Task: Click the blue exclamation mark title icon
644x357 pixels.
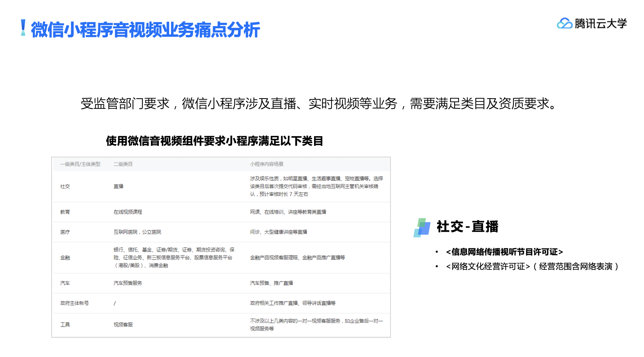Action: click(23, 28)
